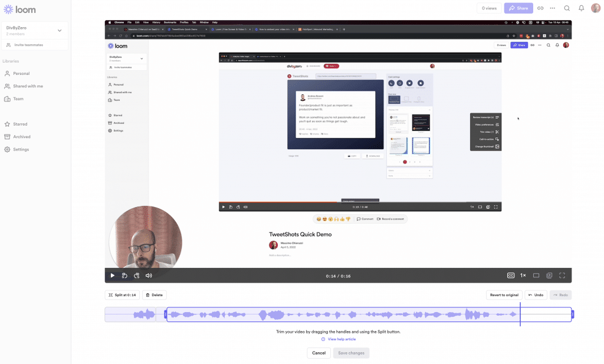Click the 0:14 / 0:16 time readout

click(338, 276)
